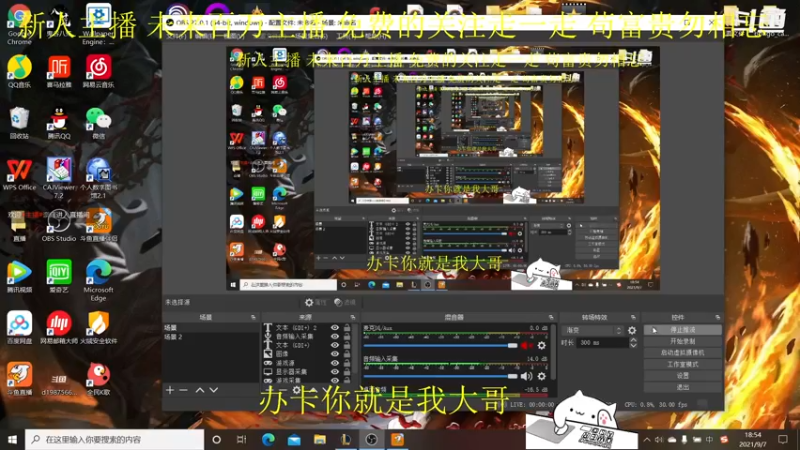This screenshot has height=450, width=800.
Task: Click 工作室模式 studio mode button
Action: (683, 364)
